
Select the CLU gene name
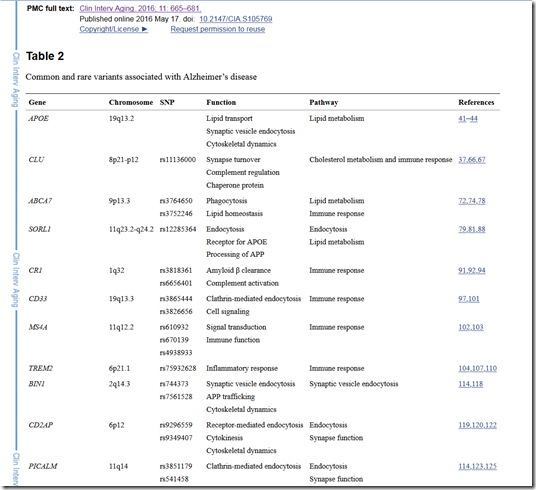[x=36, y=159]
